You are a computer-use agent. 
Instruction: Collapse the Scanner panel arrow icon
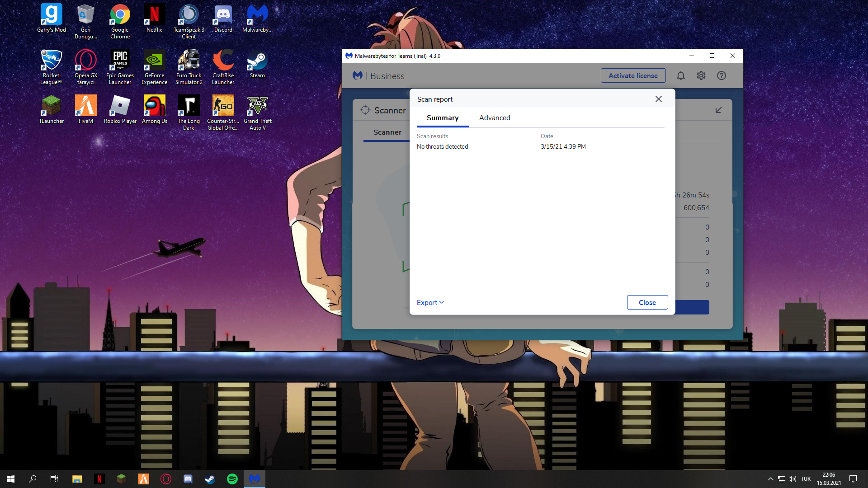pos(718,110)
